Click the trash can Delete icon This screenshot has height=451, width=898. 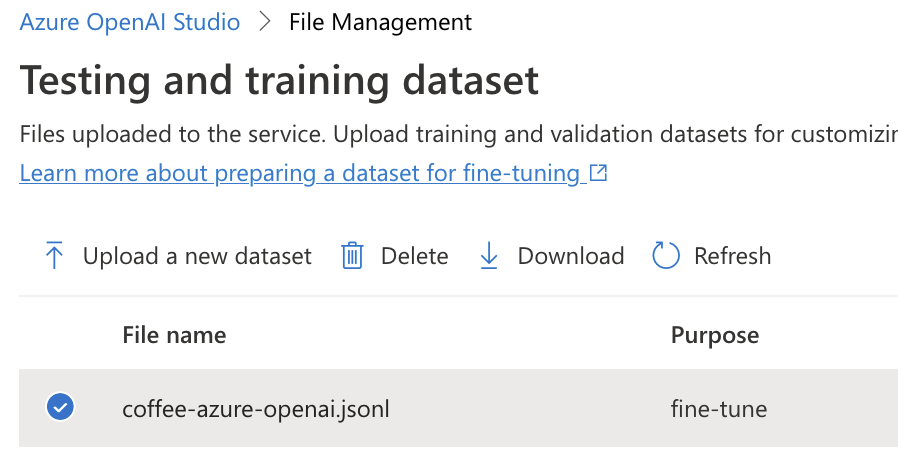352,256
